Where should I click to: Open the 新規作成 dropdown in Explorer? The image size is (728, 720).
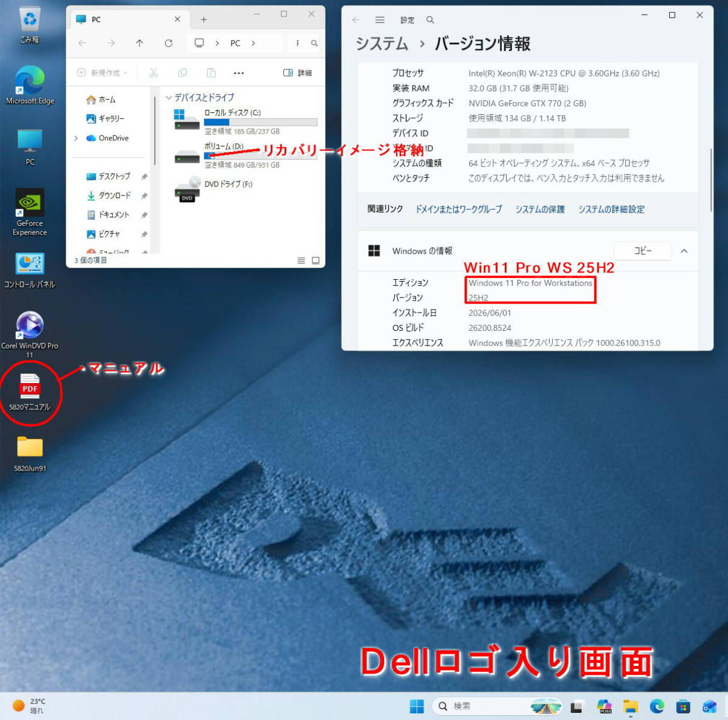click(x=103, y=73)
